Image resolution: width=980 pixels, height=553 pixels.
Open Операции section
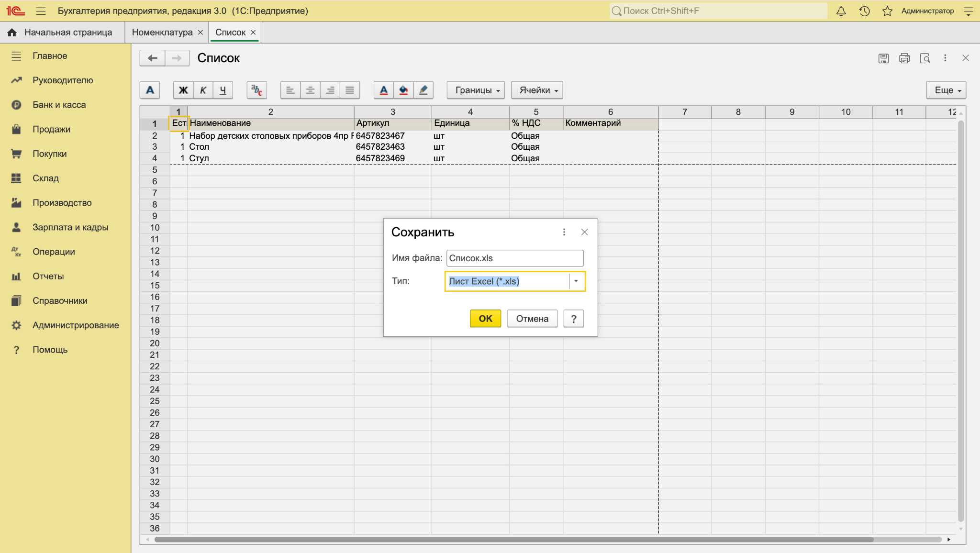54,252
